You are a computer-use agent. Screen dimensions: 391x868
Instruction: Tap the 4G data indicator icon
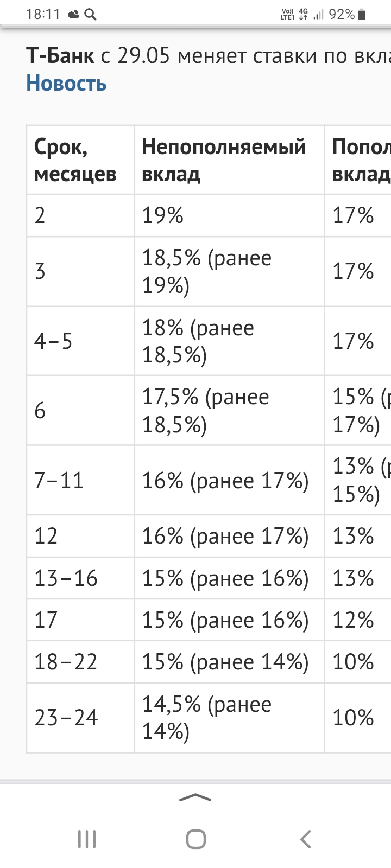[x=303, y=15]
